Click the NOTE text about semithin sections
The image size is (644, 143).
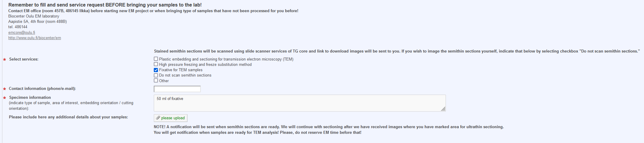pos(329,127)
